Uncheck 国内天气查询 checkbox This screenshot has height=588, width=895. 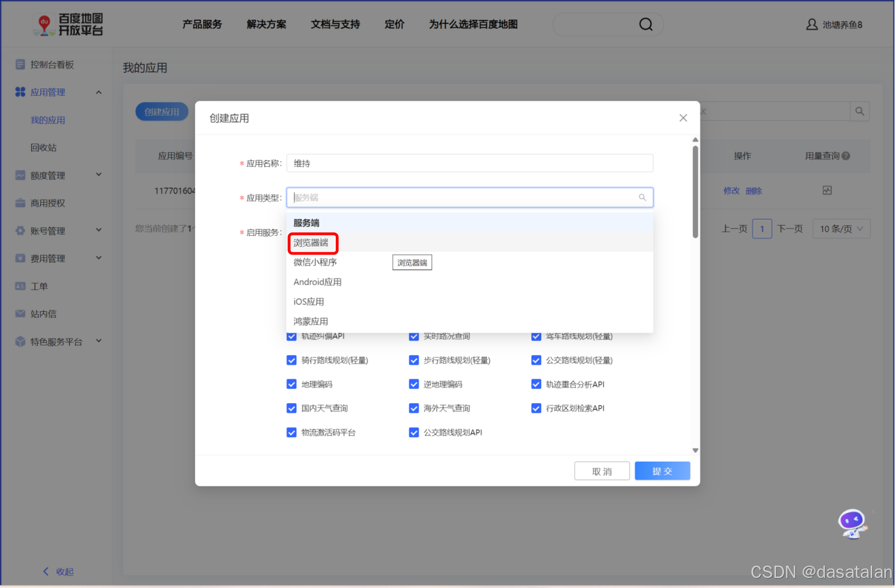coord(291,408)
